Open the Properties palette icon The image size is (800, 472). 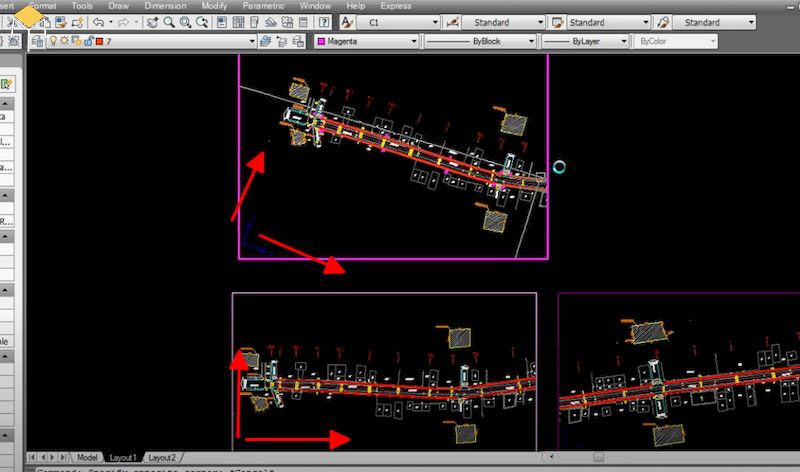click(x=222, y=22)
